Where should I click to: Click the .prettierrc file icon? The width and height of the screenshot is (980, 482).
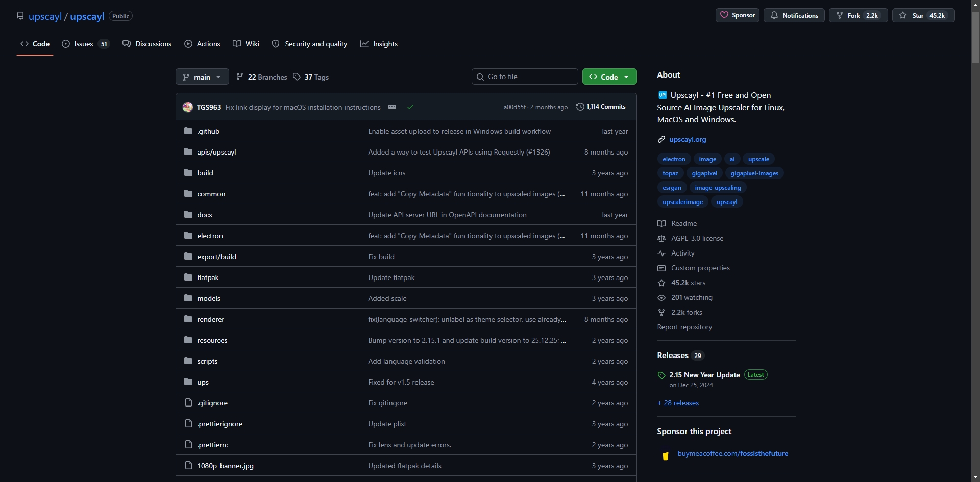pos(188,445)
